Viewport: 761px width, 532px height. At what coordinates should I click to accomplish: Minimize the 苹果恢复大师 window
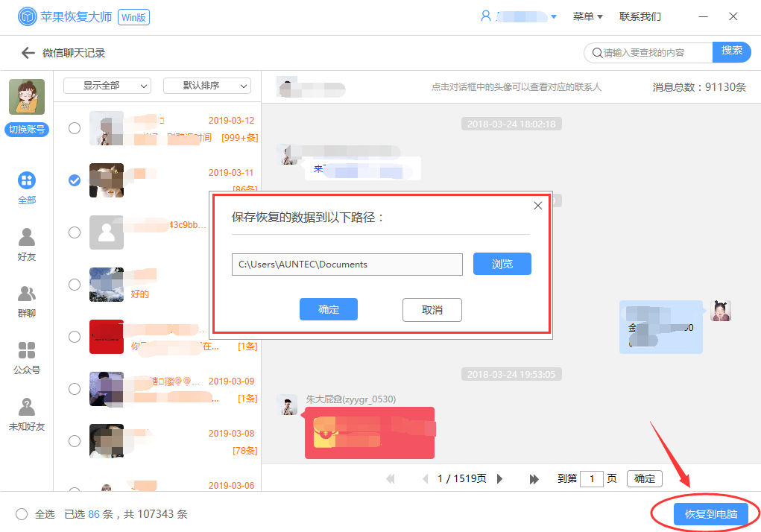pyautogui.click(x=703, y=16)
